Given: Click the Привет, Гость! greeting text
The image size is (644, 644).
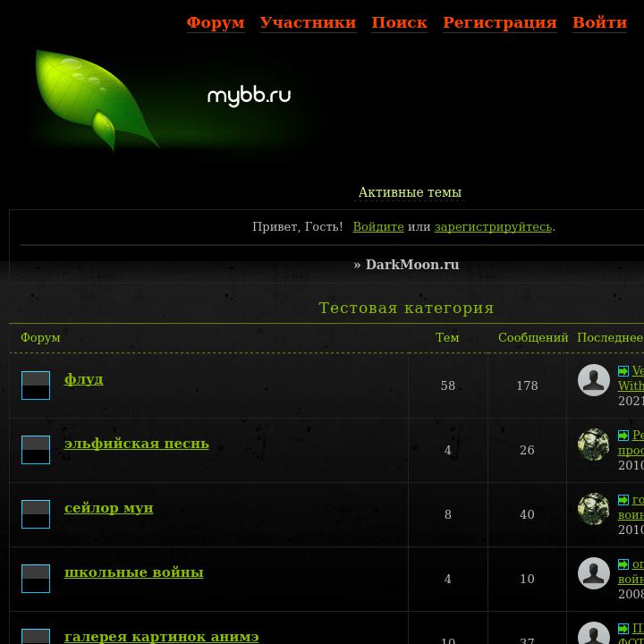Looking at the screenshot, I should pos(297,226).
